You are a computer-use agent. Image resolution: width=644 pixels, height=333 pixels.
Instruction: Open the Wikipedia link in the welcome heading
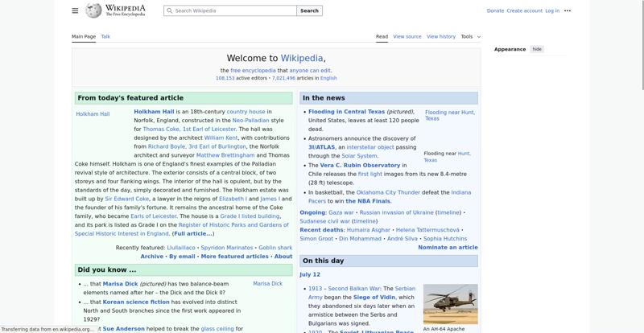(x=301, y=58)
